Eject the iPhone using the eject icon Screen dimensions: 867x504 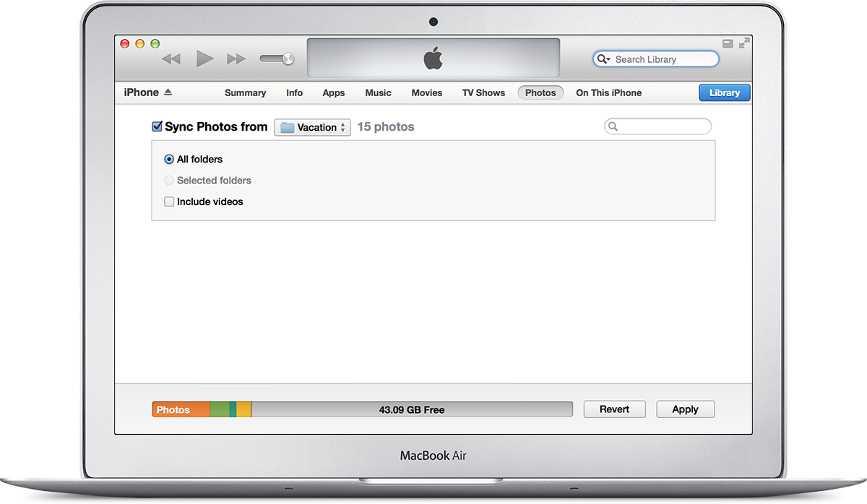tap(168, 92)
